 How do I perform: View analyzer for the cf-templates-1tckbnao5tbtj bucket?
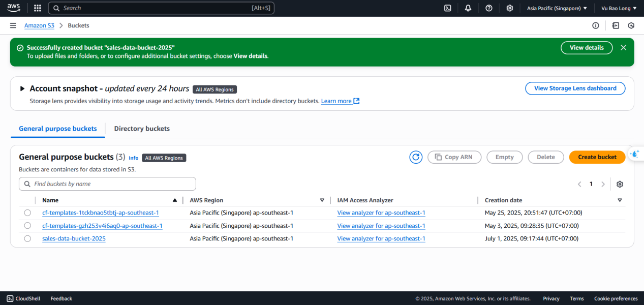[381, 213]
